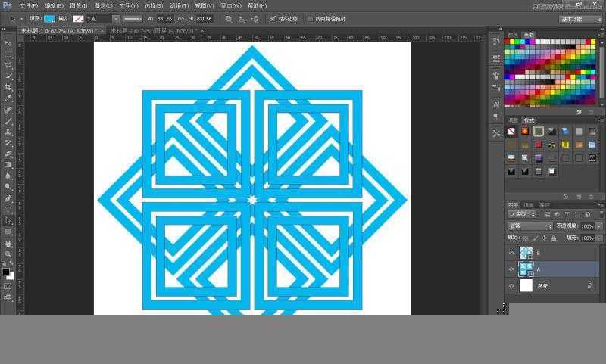The image size is (606, 364).
Task: Select the Eraser tool
Action: [x=8, y=154]
